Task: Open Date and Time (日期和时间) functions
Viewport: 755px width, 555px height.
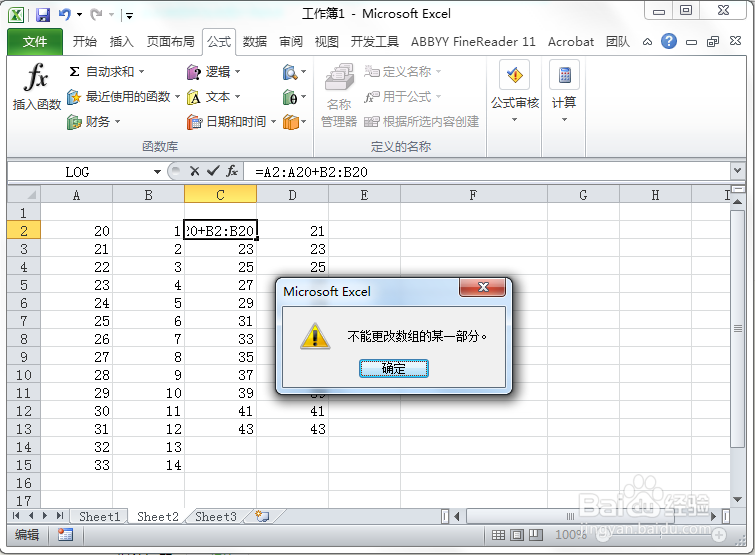Action: [231, 122]
